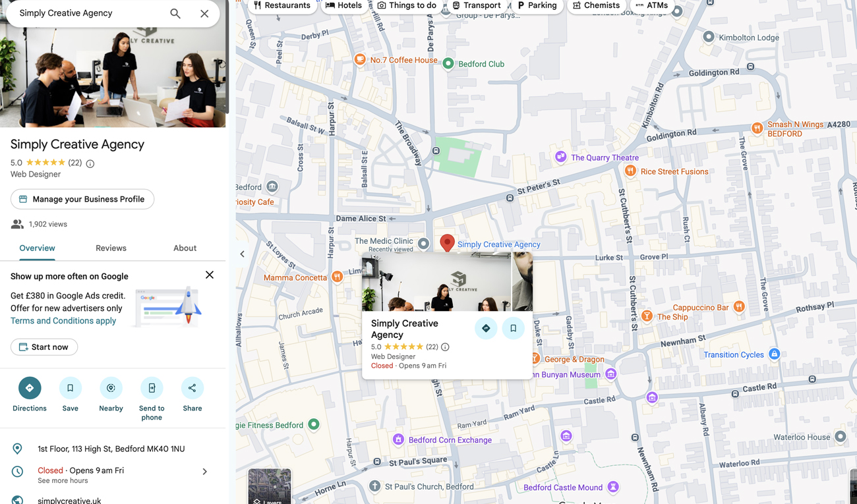Select the Restaurants filter chip

click(x=282, y=5)
